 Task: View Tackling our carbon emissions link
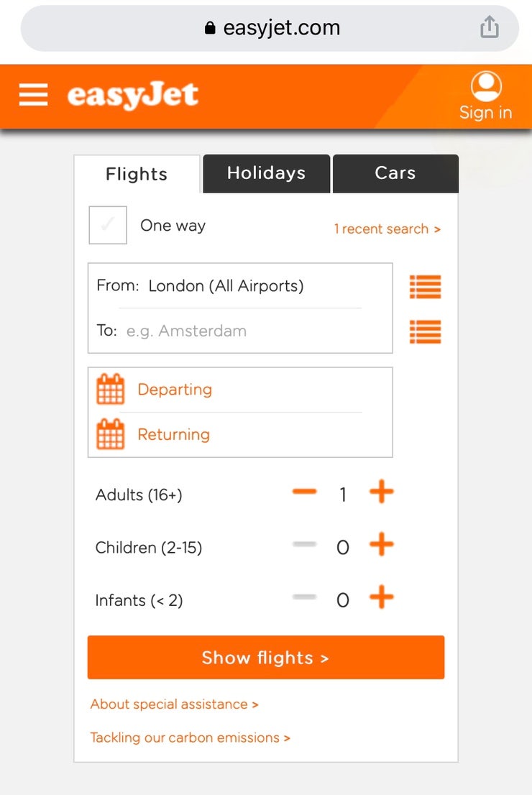coord(189,737)
